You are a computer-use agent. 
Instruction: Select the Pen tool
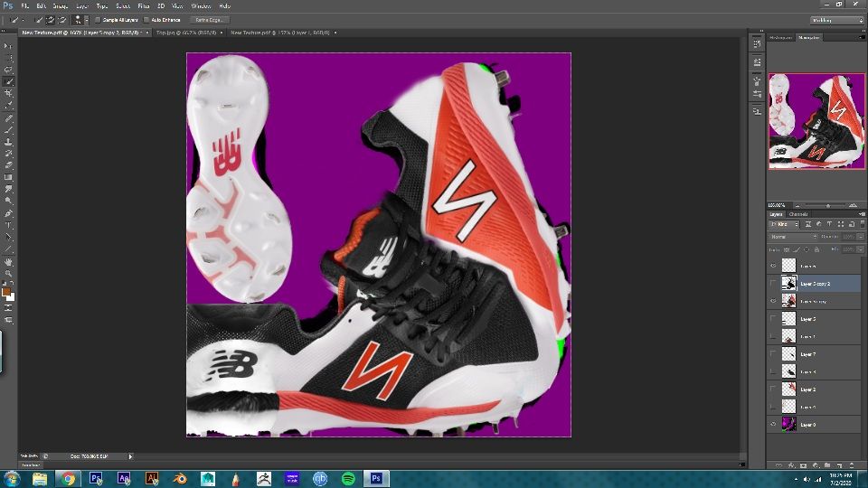click(x=8, y=213)
